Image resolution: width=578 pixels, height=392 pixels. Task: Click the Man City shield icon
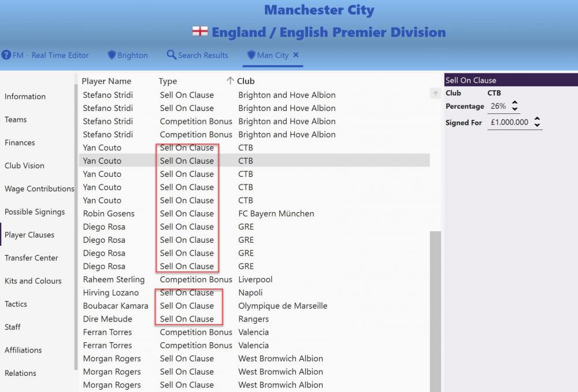coord(251,55)
